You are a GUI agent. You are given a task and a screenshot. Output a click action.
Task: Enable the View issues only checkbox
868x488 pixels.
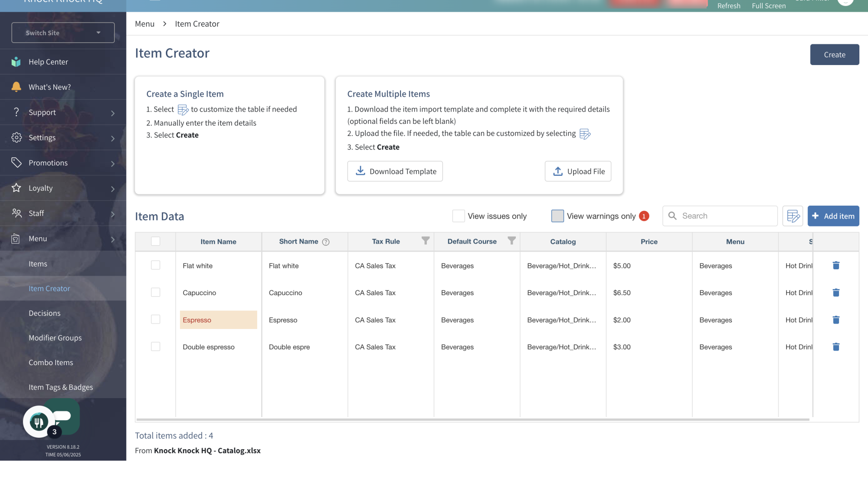pos(458,216)
